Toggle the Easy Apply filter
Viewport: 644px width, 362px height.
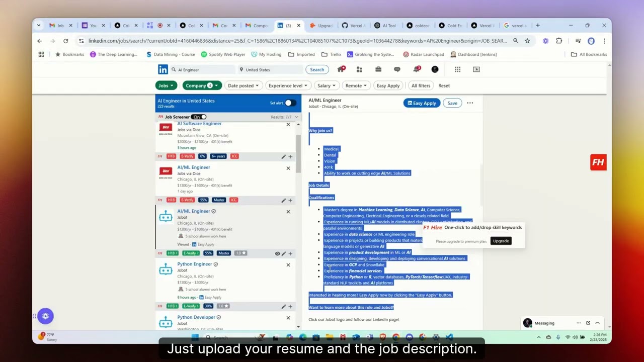point(388,85)
